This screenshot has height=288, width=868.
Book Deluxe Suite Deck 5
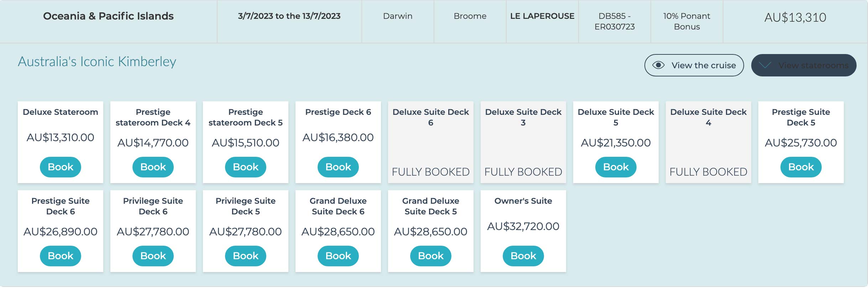pyautogui.click(x=616, y=167)
